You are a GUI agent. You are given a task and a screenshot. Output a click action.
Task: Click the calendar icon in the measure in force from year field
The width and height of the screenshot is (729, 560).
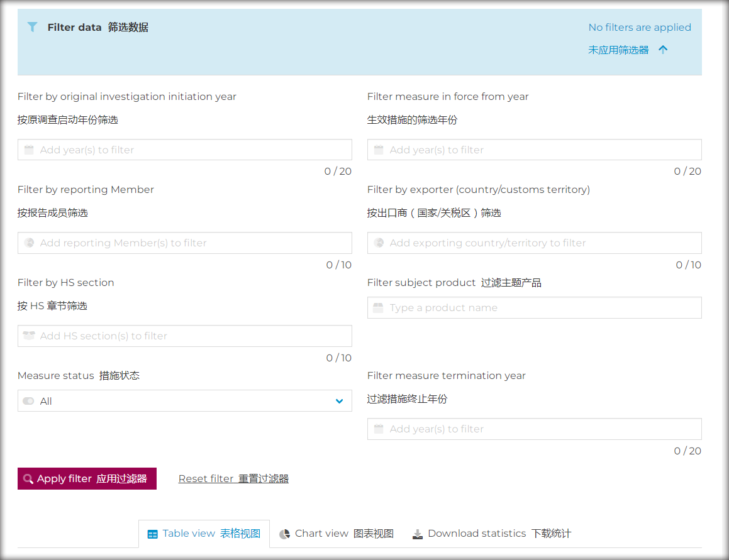[379, 150]
